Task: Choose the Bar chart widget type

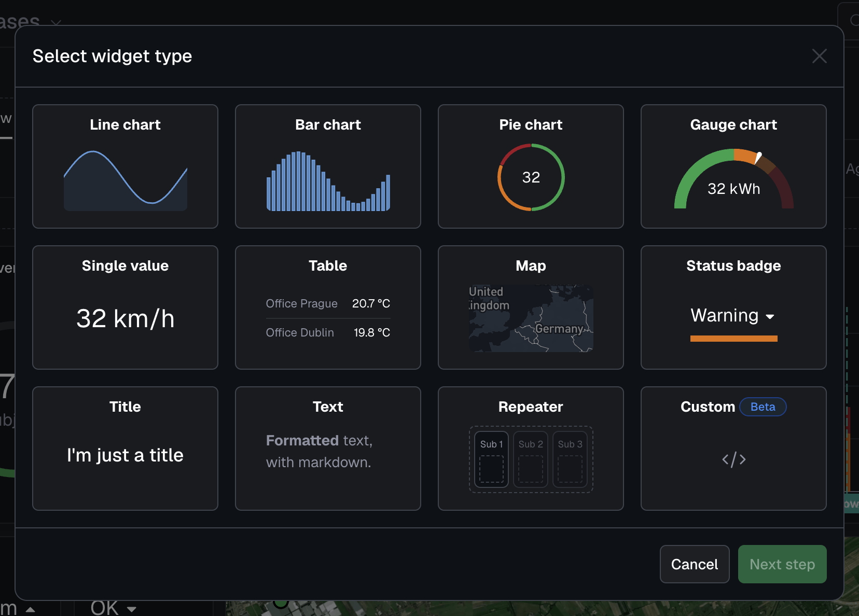Action: coord(328,166)
